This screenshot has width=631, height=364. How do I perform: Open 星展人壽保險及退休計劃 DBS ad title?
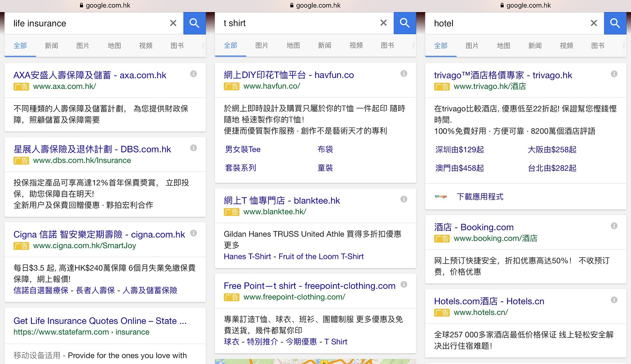(92, 149)
